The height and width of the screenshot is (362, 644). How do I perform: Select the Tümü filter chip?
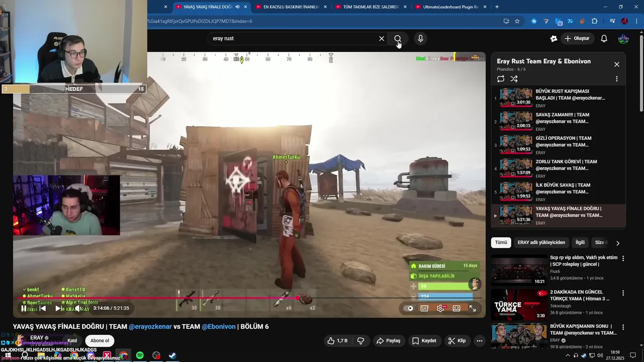tap(501, 242)
